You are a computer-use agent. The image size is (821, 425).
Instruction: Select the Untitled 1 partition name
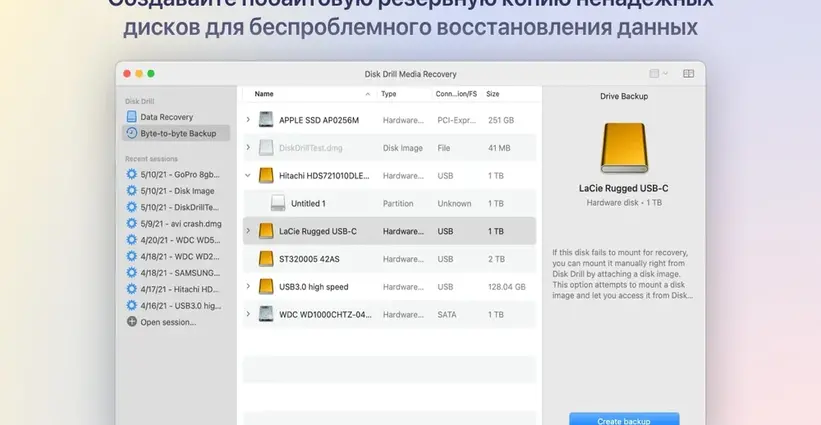coord(308,204)
